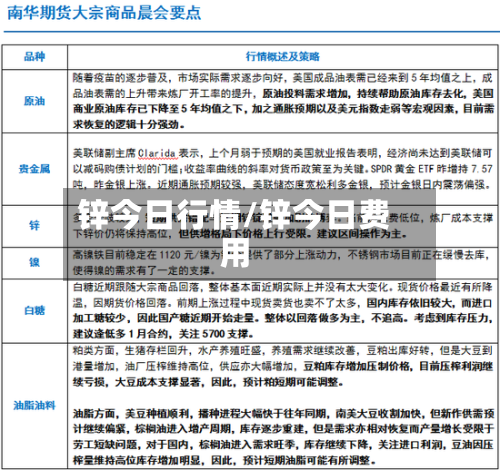500x470 pixels.
Task: Click the overlay caption 锌今日行情/锌今日费用
Action: (234, 233)
